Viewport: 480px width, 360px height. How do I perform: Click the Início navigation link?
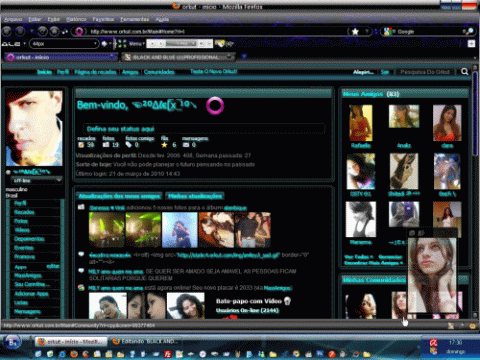click(44, 72)
